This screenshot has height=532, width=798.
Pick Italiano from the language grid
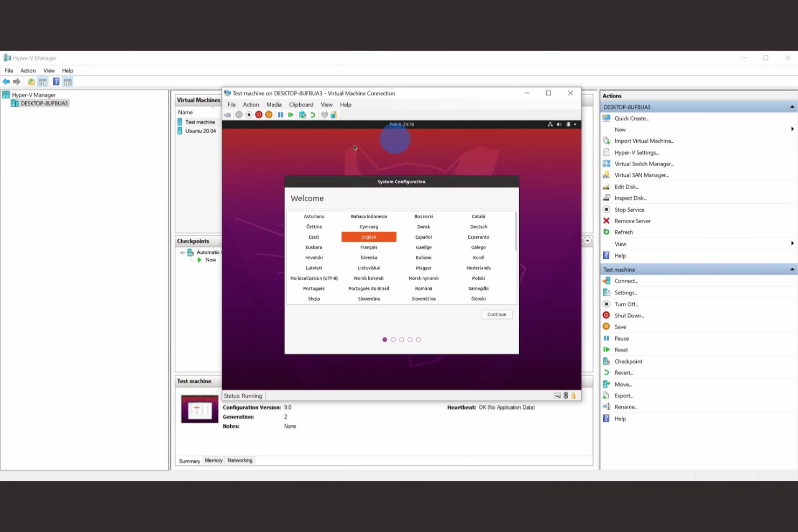[x=424, y=258]
